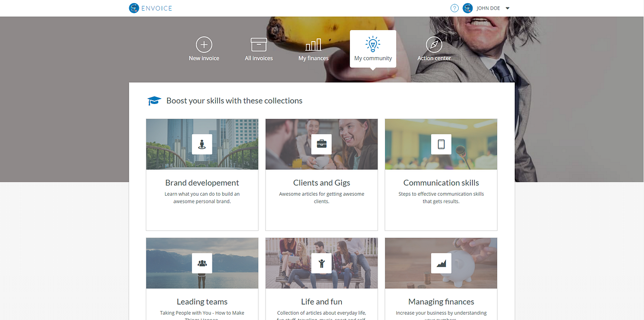Open the Managing finances collection title

point(441,301)
